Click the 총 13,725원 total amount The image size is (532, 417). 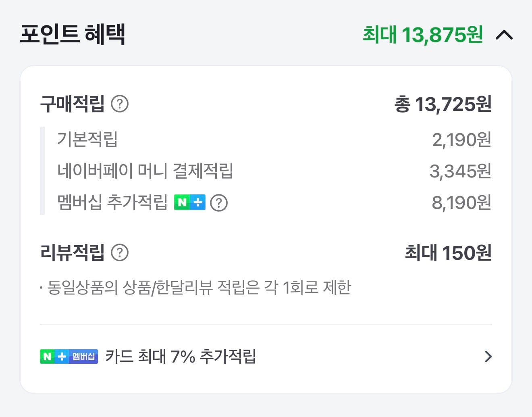[x=443, y=104]
